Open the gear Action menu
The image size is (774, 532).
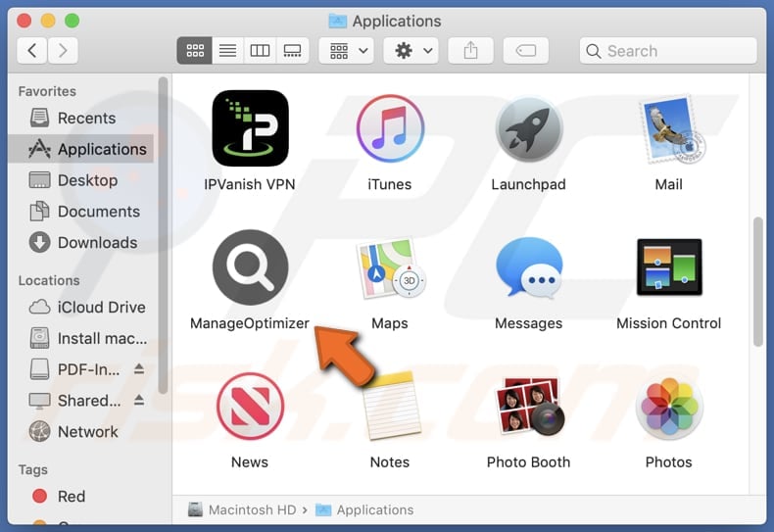[411, 50]
